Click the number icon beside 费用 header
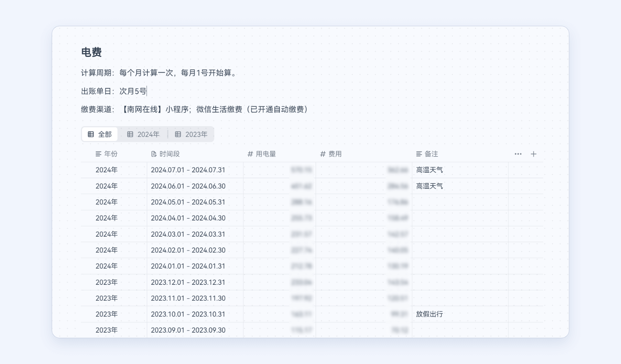 click(322, 154)
